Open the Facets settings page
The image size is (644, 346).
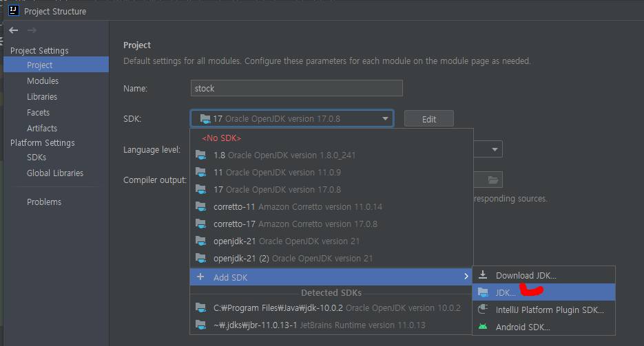click(38, 112)
